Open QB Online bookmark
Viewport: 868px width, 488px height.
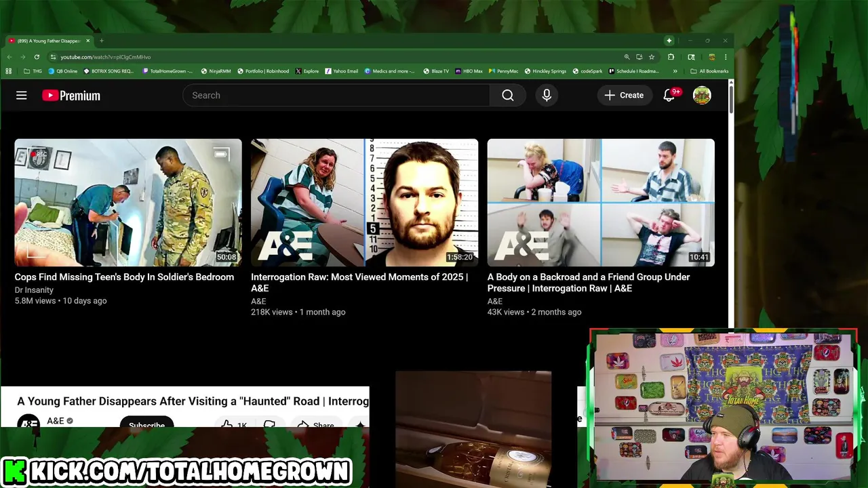[63, 71]
